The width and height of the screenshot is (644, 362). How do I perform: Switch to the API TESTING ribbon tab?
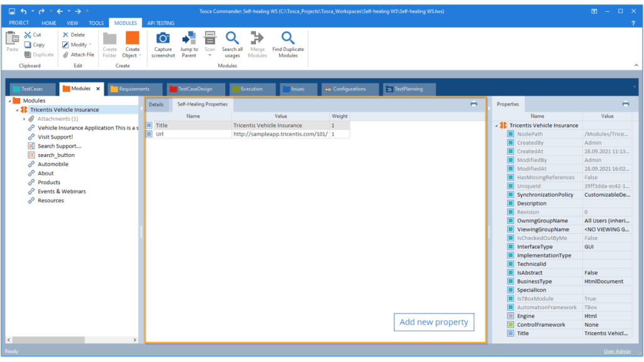pos(160,23)
